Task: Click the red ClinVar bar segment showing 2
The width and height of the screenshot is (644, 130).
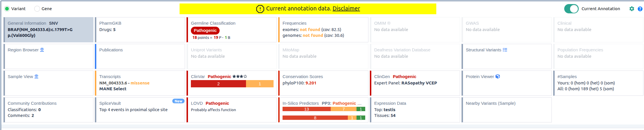Action: click(x=218, y=84)
